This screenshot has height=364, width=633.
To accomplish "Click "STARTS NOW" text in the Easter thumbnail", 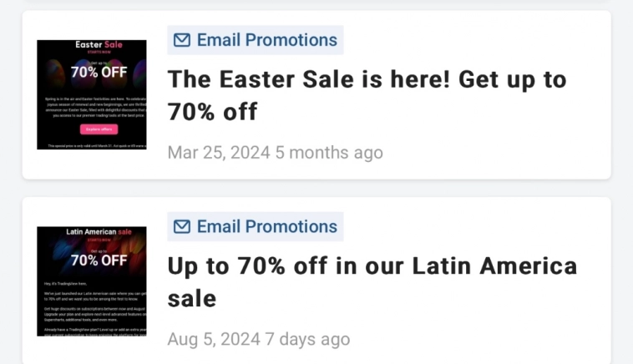I will coord(99,53).
